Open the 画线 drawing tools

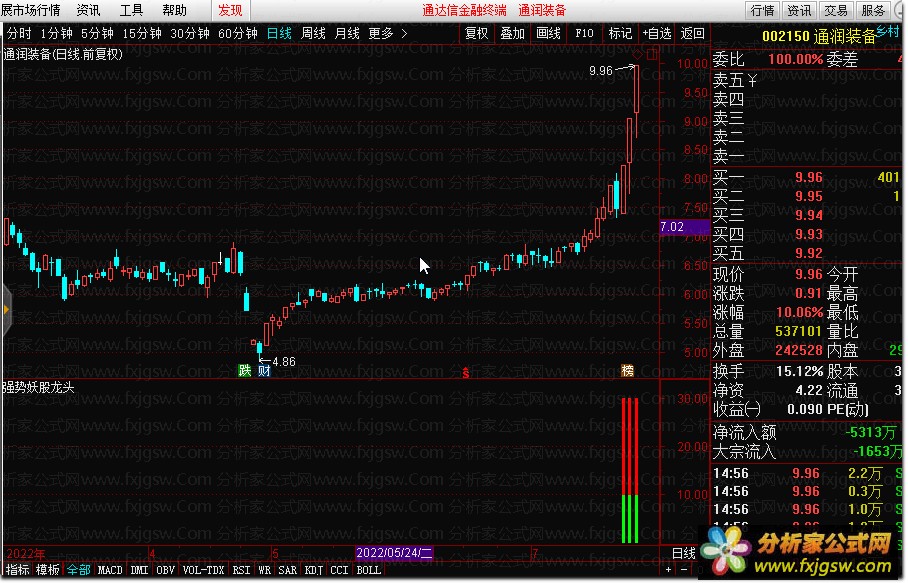[x=548, y=34]
